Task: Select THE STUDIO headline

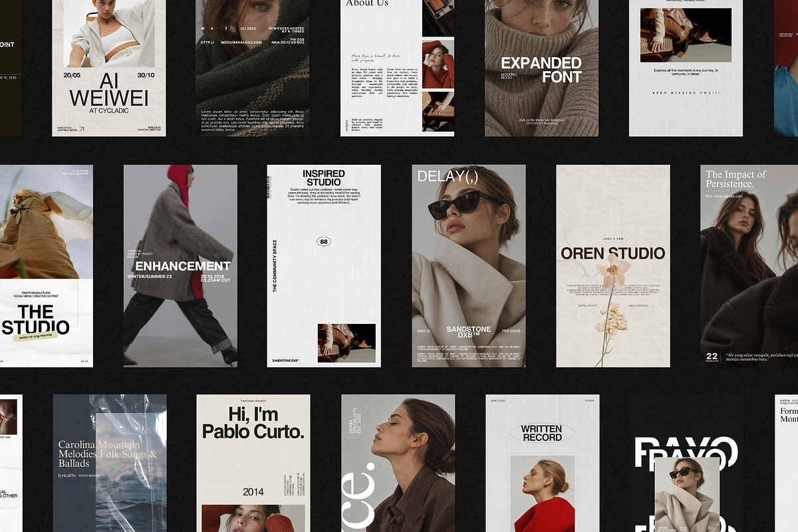Action: pos(35,320)
